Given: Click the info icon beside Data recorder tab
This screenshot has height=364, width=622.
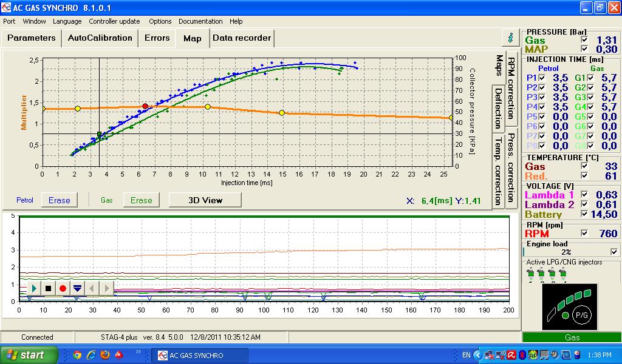Looking at the screenshot, I should click(510, 38).
